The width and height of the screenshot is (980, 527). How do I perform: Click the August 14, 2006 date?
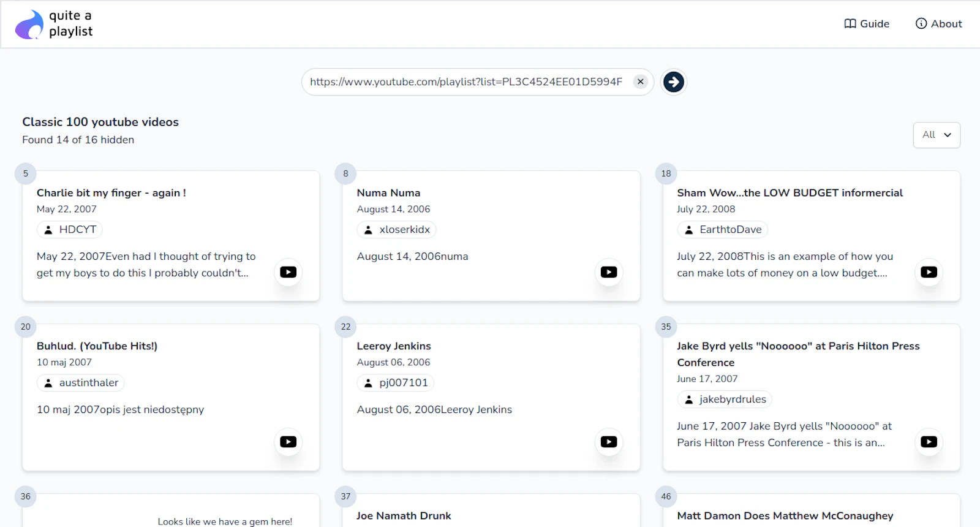[x=393, y=209]
